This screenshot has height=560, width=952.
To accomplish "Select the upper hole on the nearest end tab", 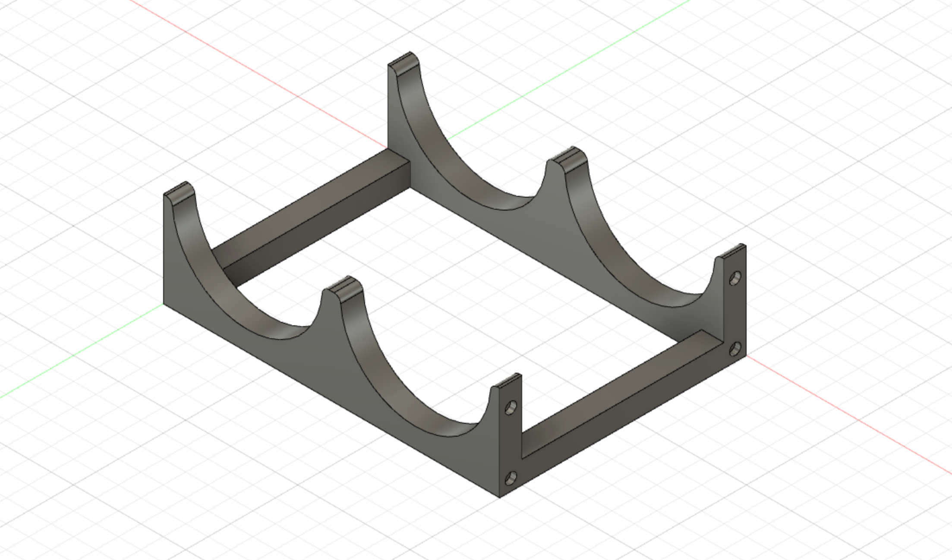I will pos(511,408).
